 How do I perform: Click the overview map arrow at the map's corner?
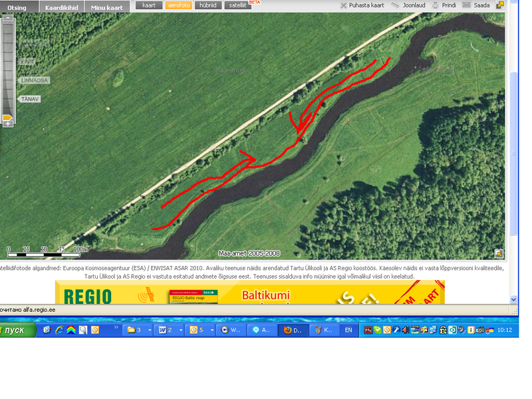coord(499,253)
